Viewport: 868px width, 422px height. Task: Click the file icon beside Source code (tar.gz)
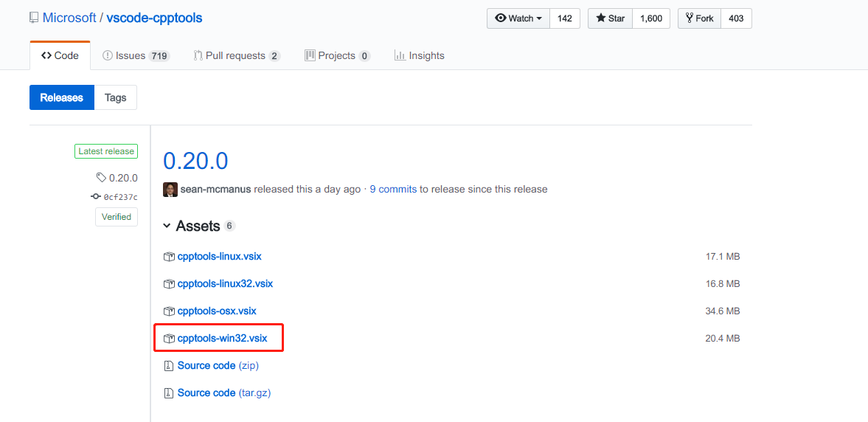point(169,393)
